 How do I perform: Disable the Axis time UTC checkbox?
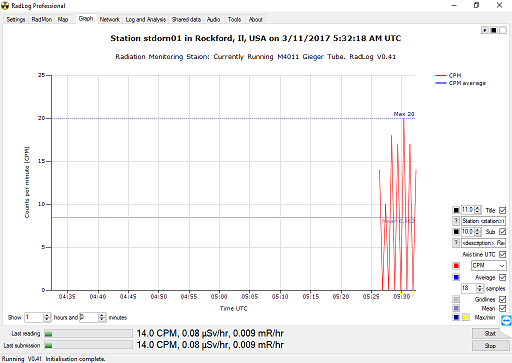pyautogui.click(x=502, y=254)
